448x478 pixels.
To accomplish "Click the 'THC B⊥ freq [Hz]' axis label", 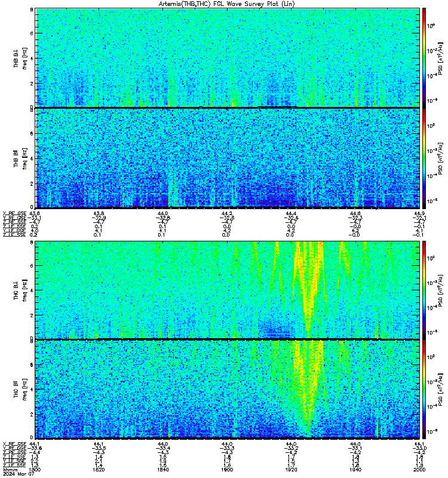I will pyautogui.click(x=20, y=290).
